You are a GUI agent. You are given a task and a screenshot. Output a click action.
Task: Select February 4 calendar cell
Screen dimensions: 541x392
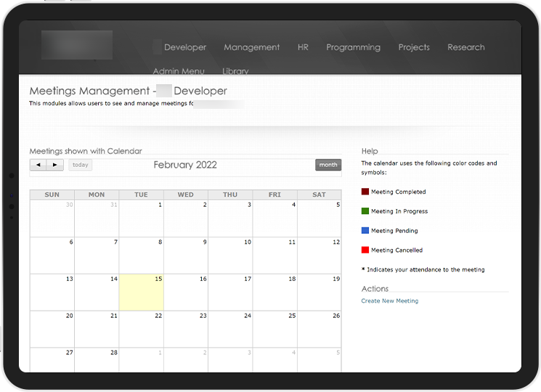tap(275, 219)
